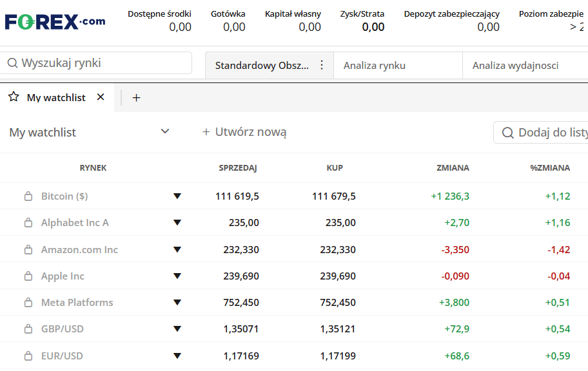Click the lock icon next to GBP/USD
The image size is (588, 371).
pyautogui.click(x=28, y=329)
